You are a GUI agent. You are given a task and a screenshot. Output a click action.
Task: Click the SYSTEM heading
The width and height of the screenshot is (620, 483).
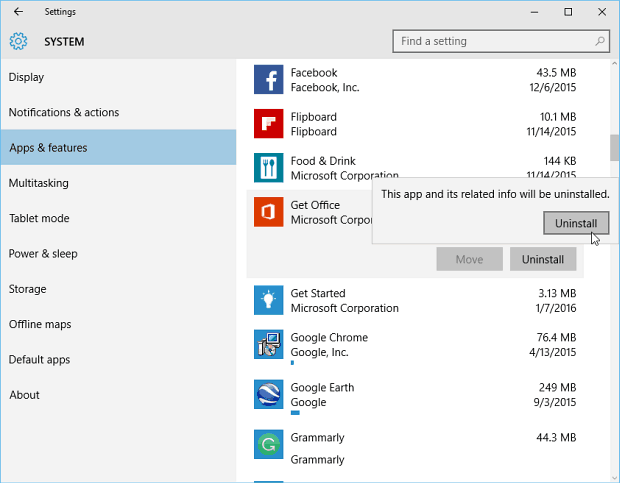point(64,42)
